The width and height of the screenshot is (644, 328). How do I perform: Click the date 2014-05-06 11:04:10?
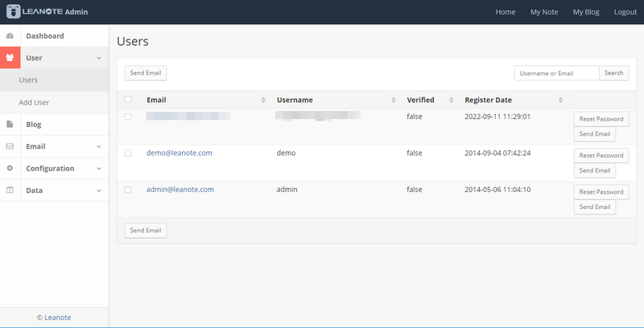coord(497,190)
